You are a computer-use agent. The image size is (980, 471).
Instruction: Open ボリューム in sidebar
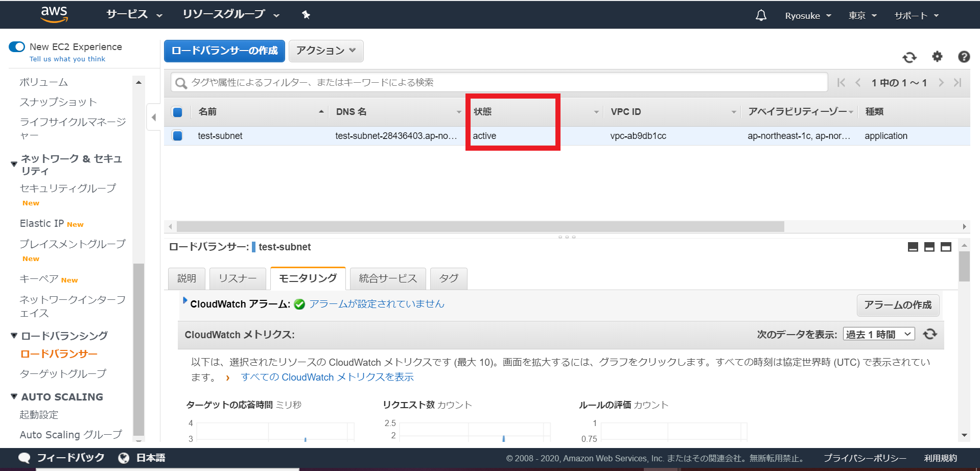click(43, 82)
